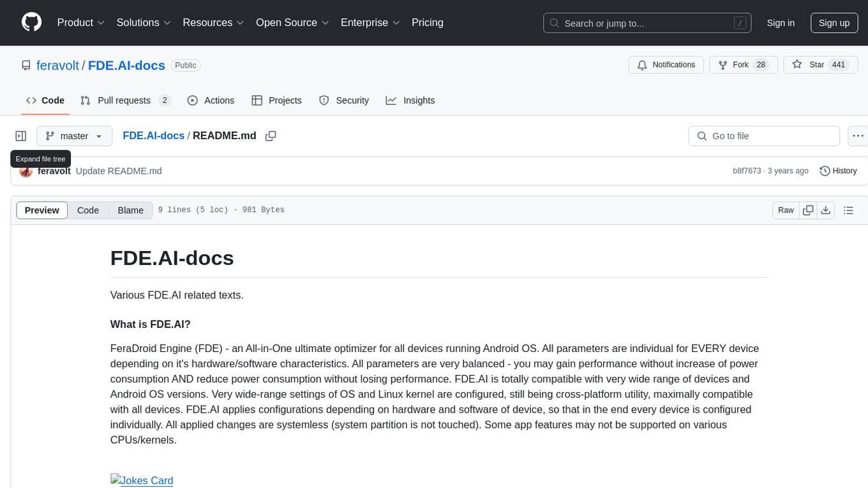Image resolution: width=868 pixels, height=488 pixels.
Task: Open the Jokes Card image link
Action: pos(142,480)
